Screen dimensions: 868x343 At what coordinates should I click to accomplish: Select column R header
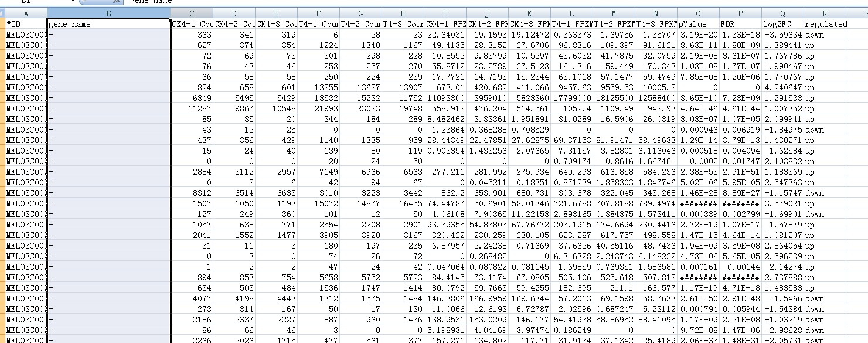click(825, 13)
